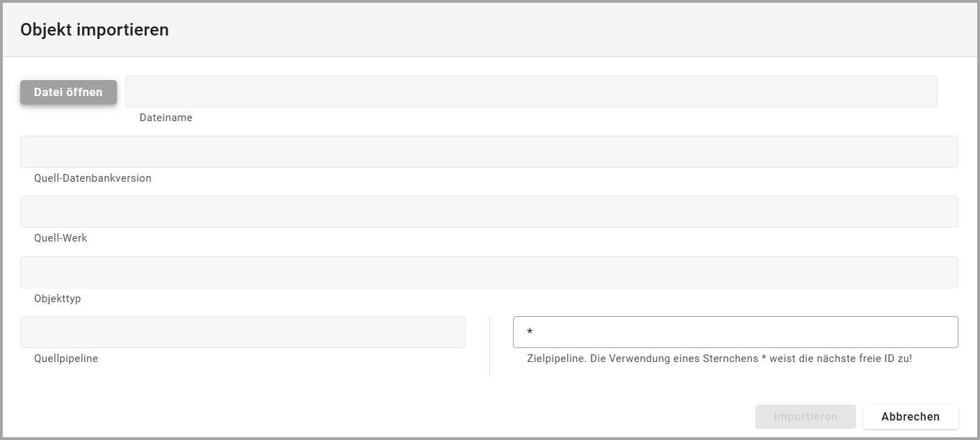This screenshot has height=440, width=980.
Task: Click the blank space left of Importieren
Action: (418, 416)
